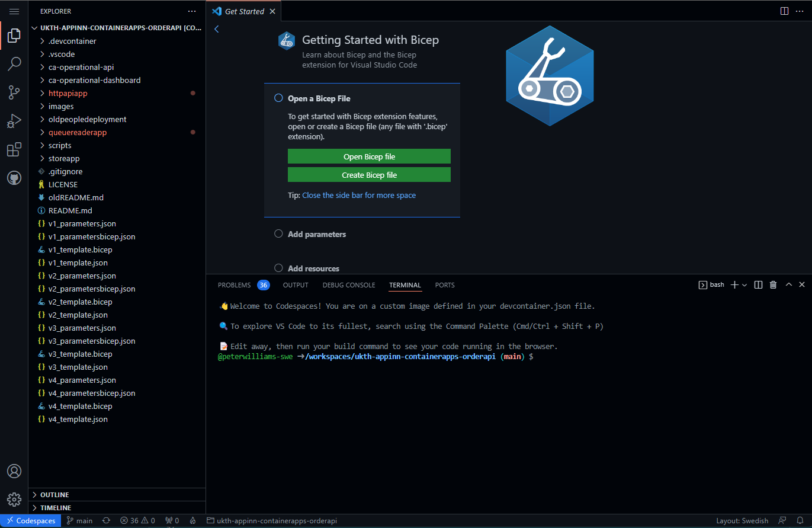The width and height of the screenshot is (812, 528).
Task: Select the Open a Bicep File step
Action: point(362,98)
